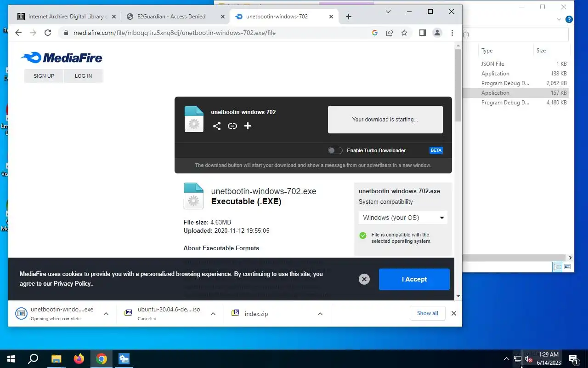
Task: Expand unetbootin download item options
Action: tap(106, 314)
